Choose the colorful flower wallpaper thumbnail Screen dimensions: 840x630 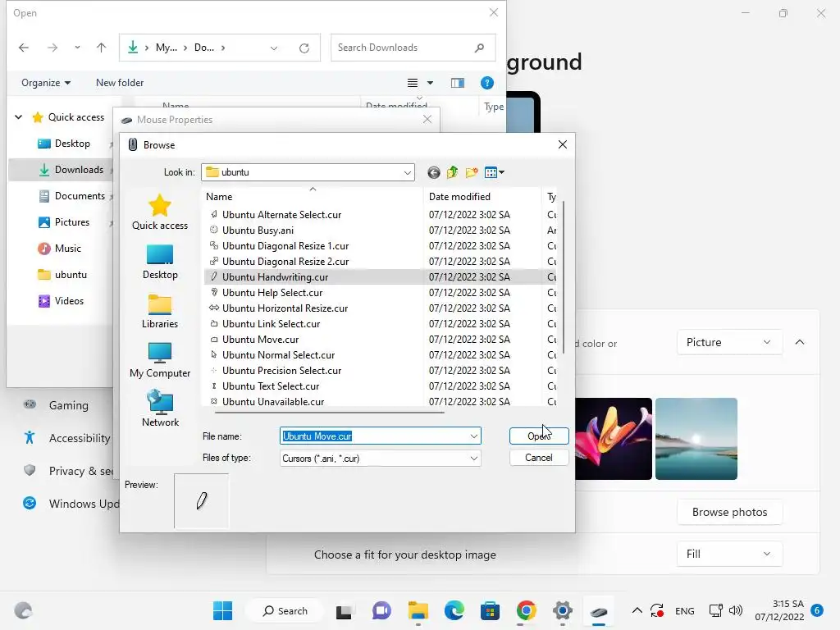(614, 439)
